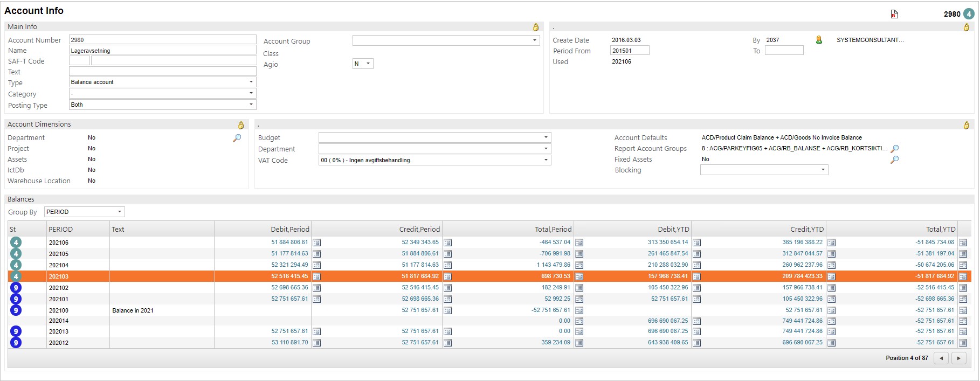The height and width of the screenshot is (381, 980).
Task: Expand the VAT Code dropdown
Action: coord(546,160)
